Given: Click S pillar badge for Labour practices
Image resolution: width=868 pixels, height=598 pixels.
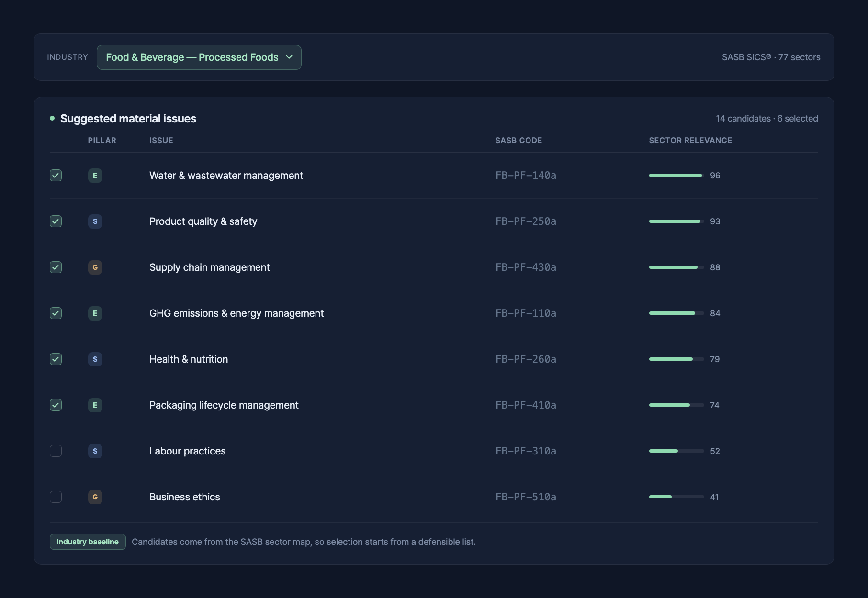Looking at the screenshot, I should point(95,451).
